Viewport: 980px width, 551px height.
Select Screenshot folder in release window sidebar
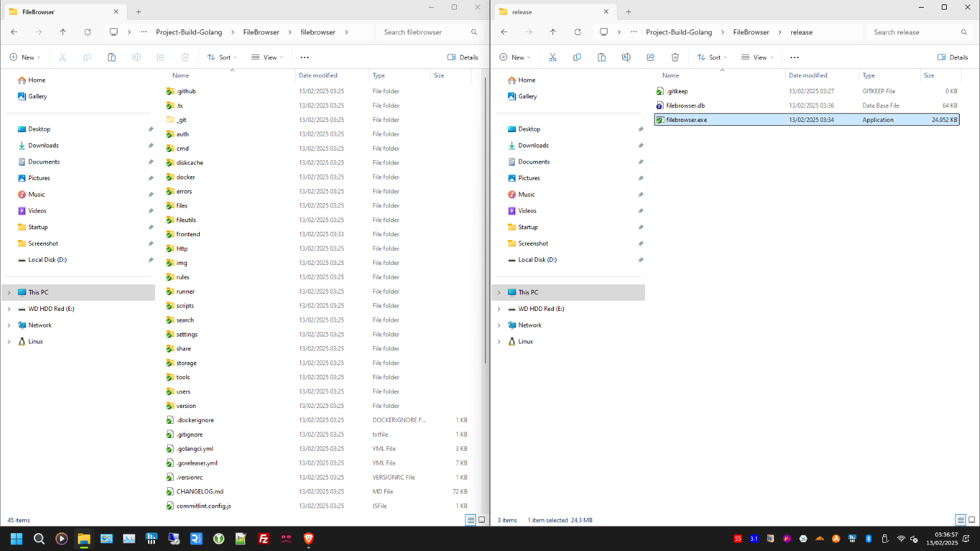click(x=533, y=243)
